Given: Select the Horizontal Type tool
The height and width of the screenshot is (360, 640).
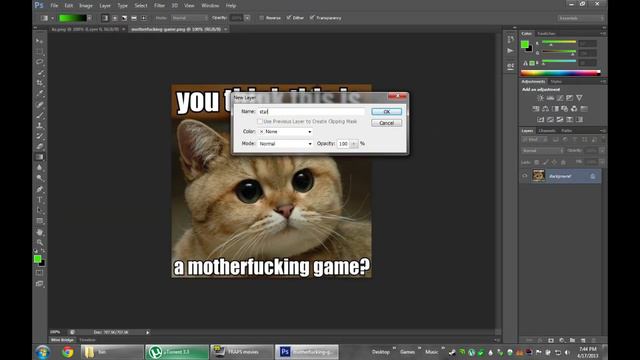Looking at the screenshot, I should pos(39,200).
